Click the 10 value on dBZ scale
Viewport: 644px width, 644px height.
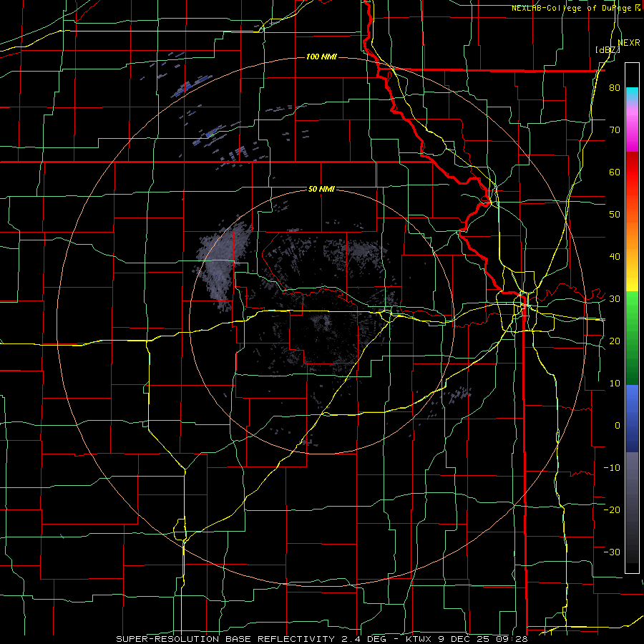[x=615, y=384]
